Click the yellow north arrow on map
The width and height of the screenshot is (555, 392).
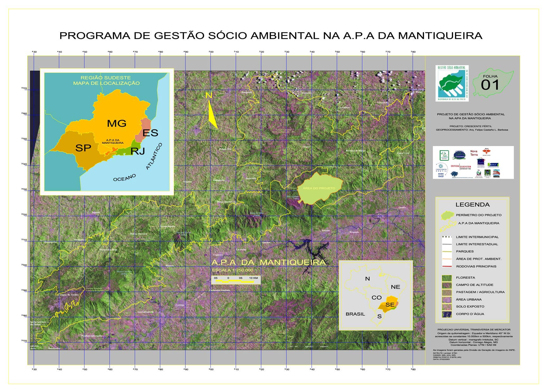coord(211,113)
